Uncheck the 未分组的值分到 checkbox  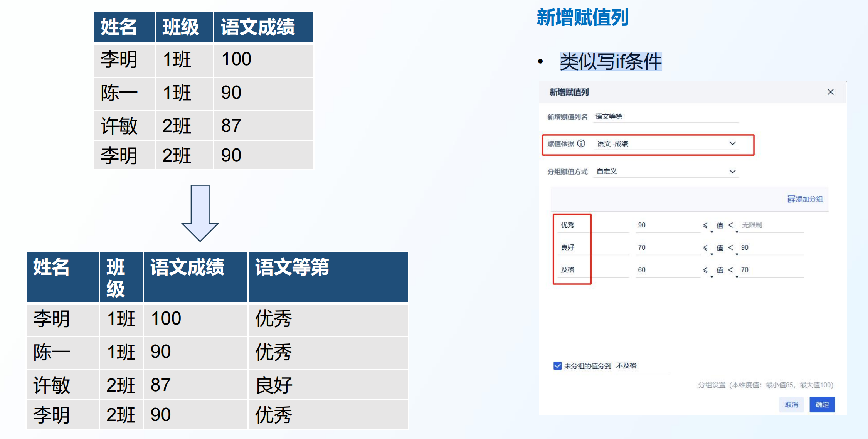click(x=557, y=366)
